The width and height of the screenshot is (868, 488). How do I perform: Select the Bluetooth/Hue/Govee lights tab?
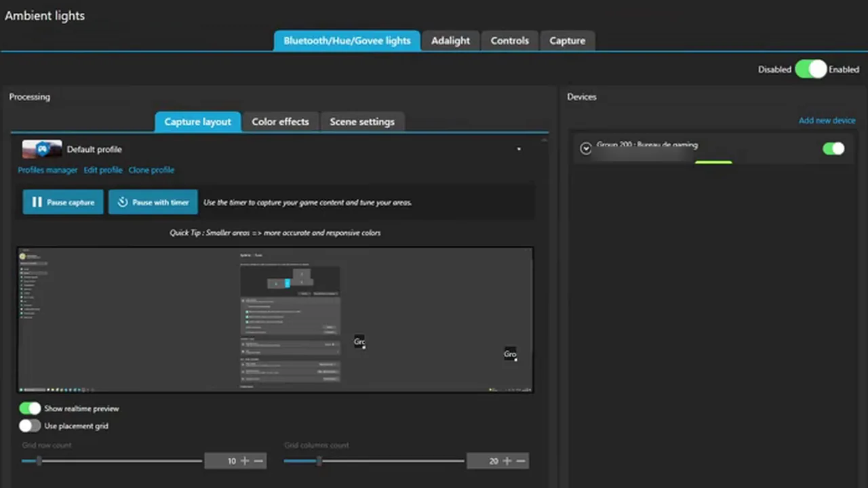pos(347,41)
